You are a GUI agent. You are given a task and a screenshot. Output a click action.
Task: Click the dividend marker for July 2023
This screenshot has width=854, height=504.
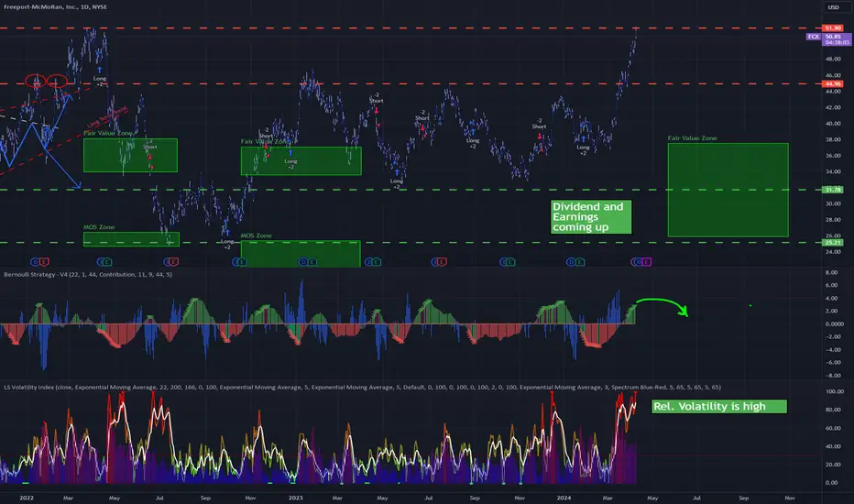pyautogui.click(x=436, y=262)
